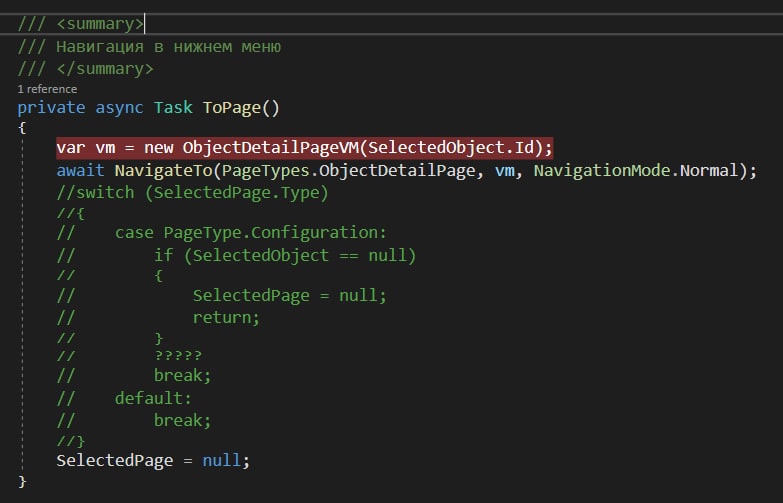Click the 'case PageType.Configuration:' comment
This screenshot has height=503, width=783.
pyautogui.click(x=251, y=232)
